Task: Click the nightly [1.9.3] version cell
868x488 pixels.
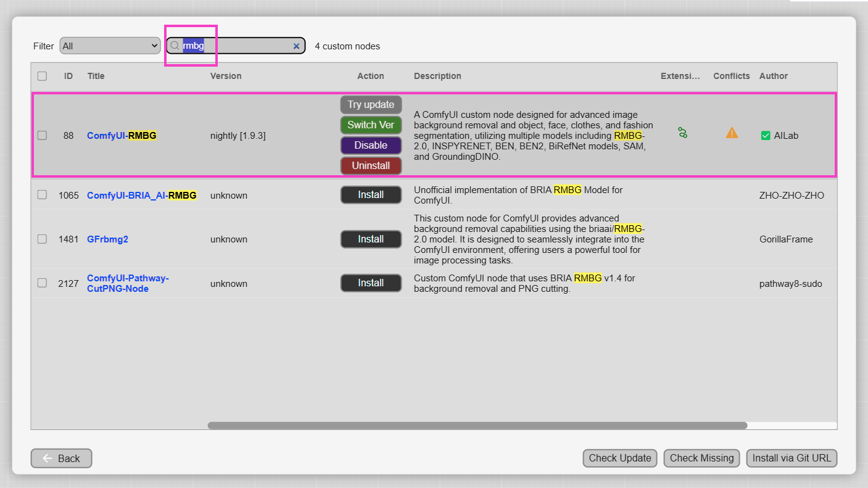Action: [238, 136]
